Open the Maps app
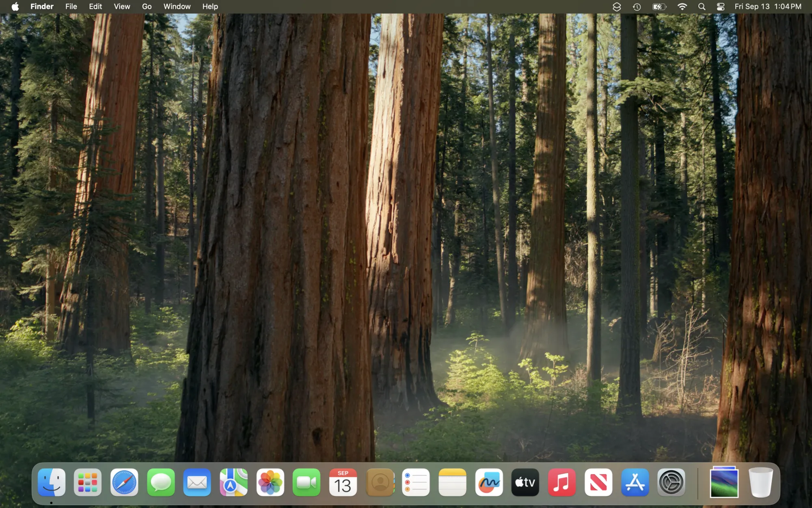Screen dimensions: 812x508 tap(233, 483)
